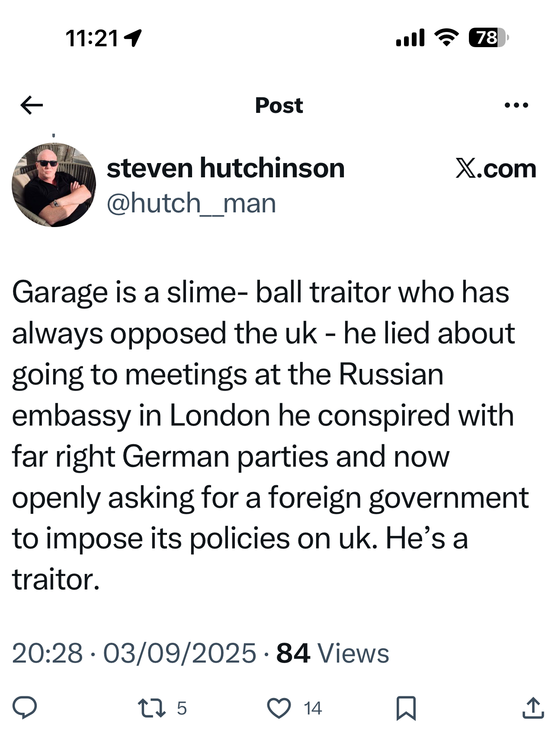Tap the Wi-Fi status icon
558x756 pixels.
(x=446, y=38)
